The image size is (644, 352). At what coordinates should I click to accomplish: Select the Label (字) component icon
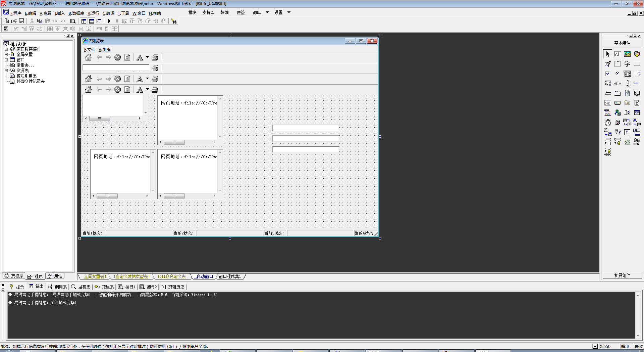tap(627, 64)
